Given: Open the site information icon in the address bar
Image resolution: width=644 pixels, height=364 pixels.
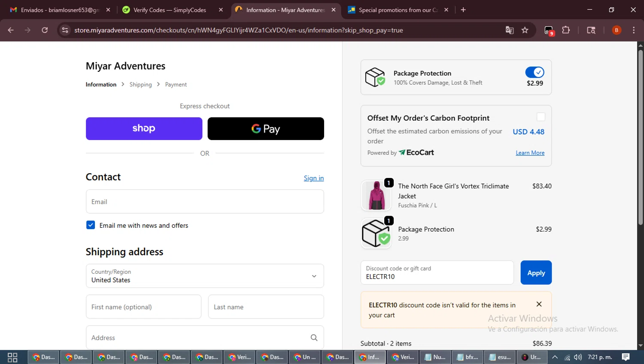Looking at the screenshot, I should tap(65, 30).
